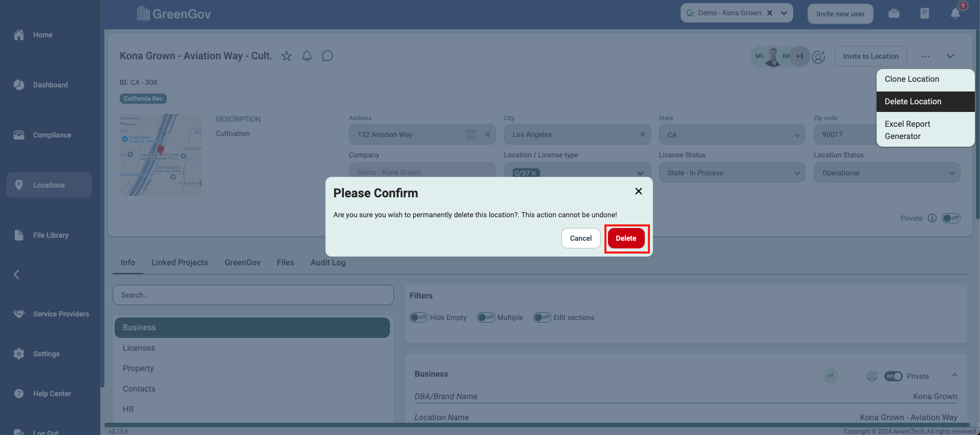Click the location map thumbnail
The height and width of the screenshot is (435, 980).
[161, 154]
